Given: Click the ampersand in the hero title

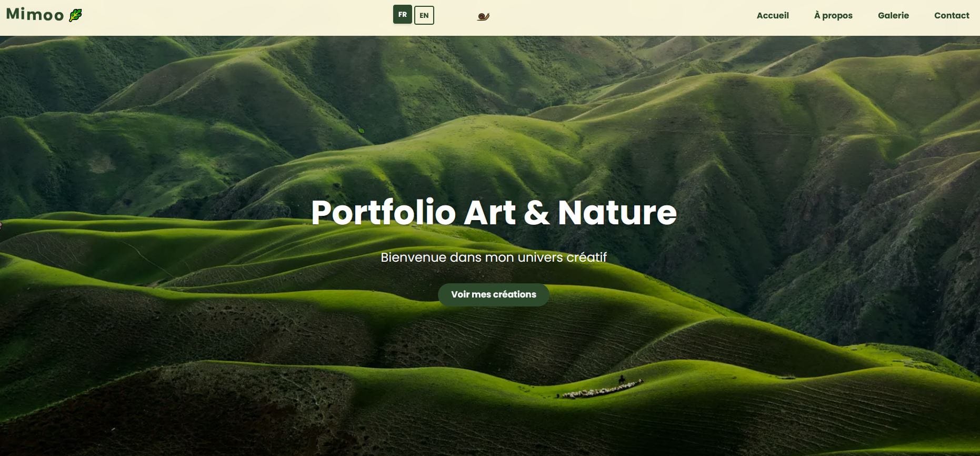Looking at the screenshot, I should click(537, 213).
